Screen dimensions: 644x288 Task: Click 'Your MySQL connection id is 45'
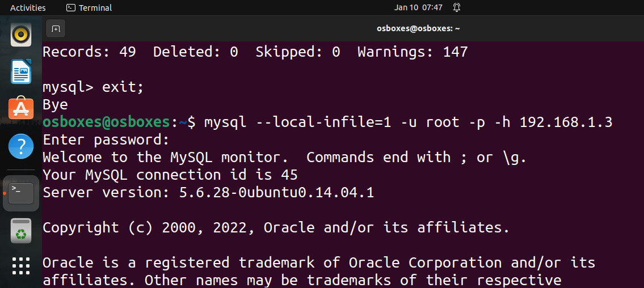(170, 175)
